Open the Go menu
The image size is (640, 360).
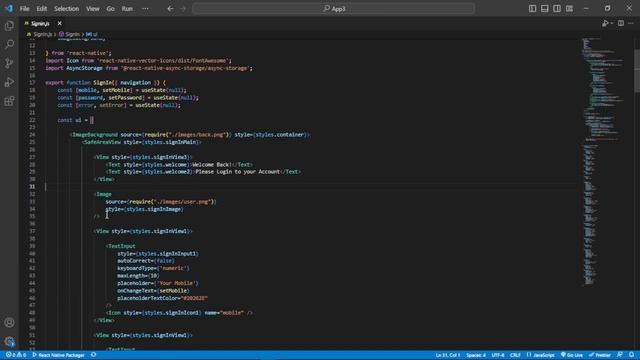click(111, 9)
